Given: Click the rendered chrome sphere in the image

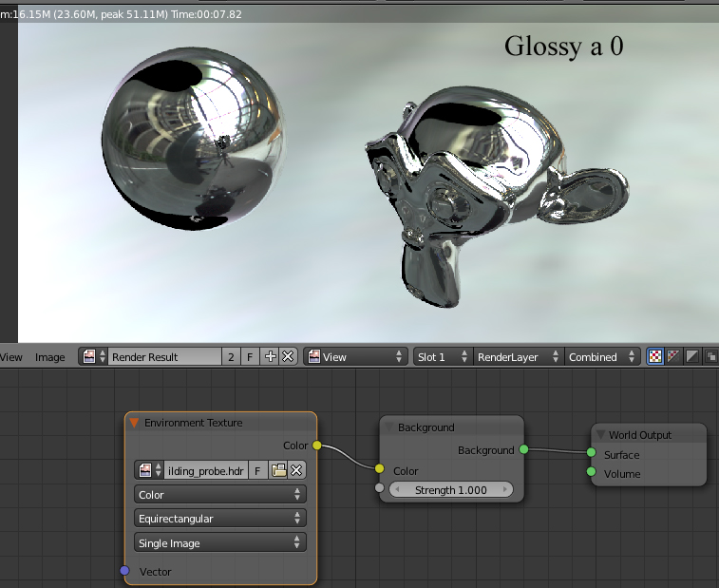Looking at the screenshot, I should [x=194, y=139].
